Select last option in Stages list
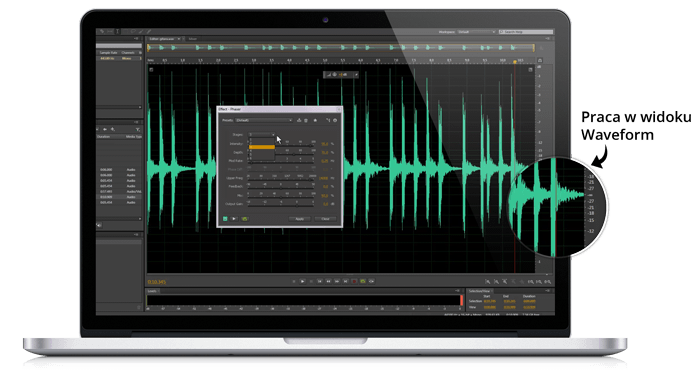The height and width of the screenshot is (374, 695). click(x=262, y=158)
